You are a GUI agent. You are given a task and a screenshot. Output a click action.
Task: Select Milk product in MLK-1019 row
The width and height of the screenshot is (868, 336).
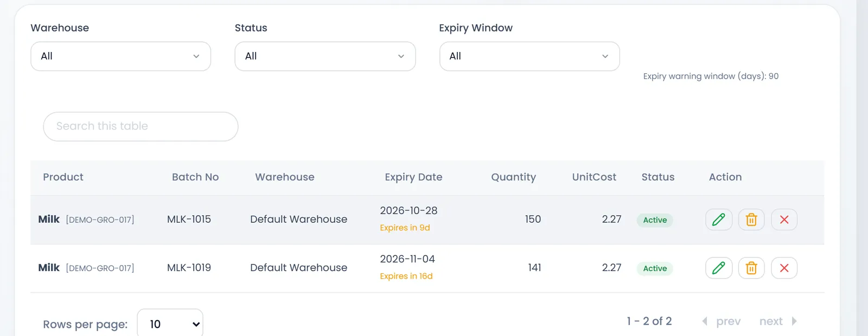[49, 268]
